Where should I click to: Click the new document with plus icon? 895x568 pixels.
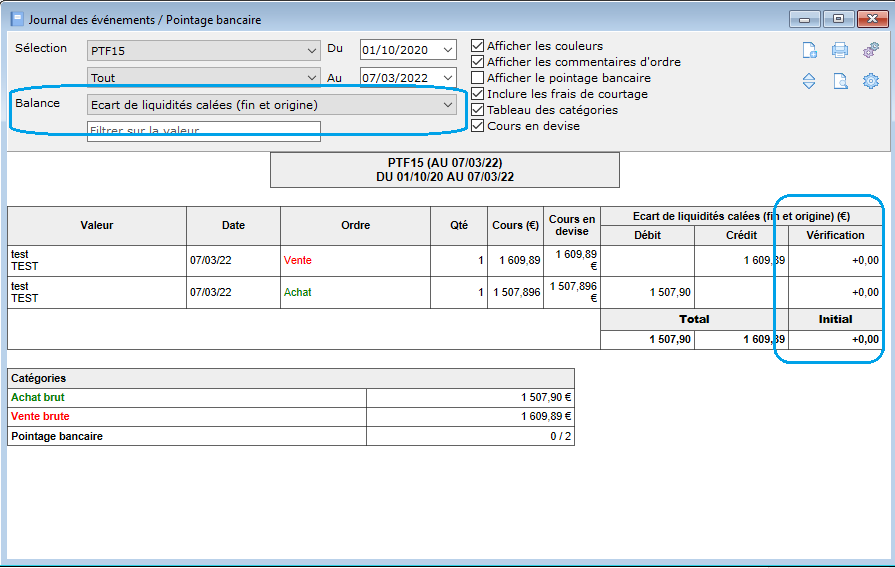point(809,50)
